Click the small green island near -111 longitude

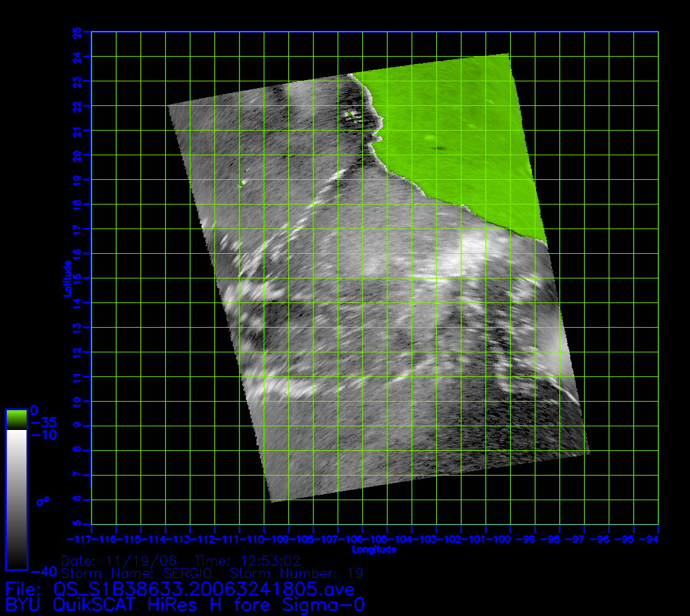tap(241, 183)
